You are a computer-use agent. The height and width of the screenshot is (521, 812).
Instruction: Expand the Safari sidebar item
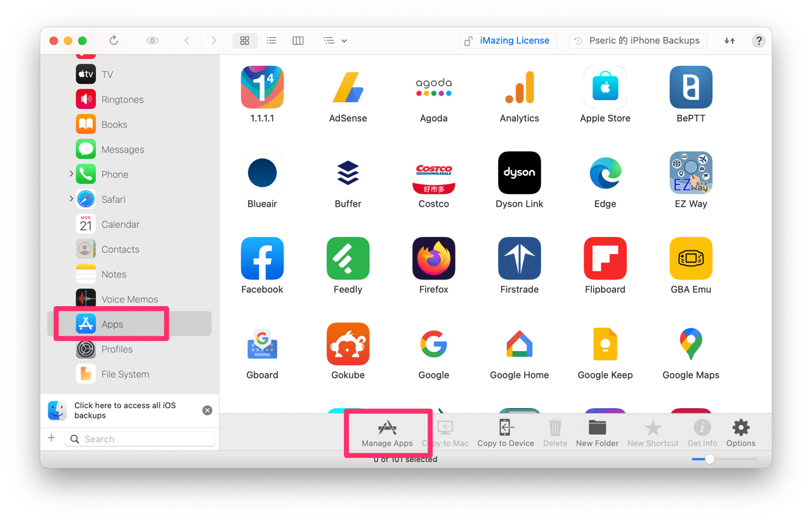tap(71, 199)
